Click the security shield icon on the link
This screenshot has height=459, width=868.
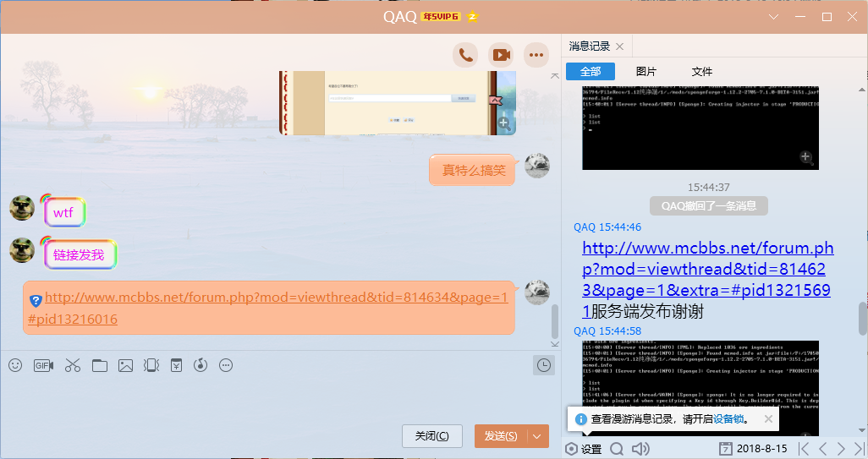(36, 301)
